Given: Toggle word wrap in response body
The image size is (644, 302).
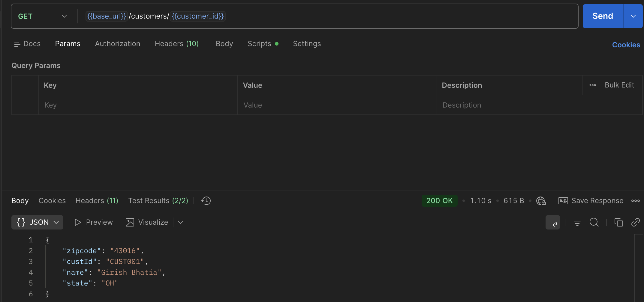Looking at the screenshot, I should 552,222.
